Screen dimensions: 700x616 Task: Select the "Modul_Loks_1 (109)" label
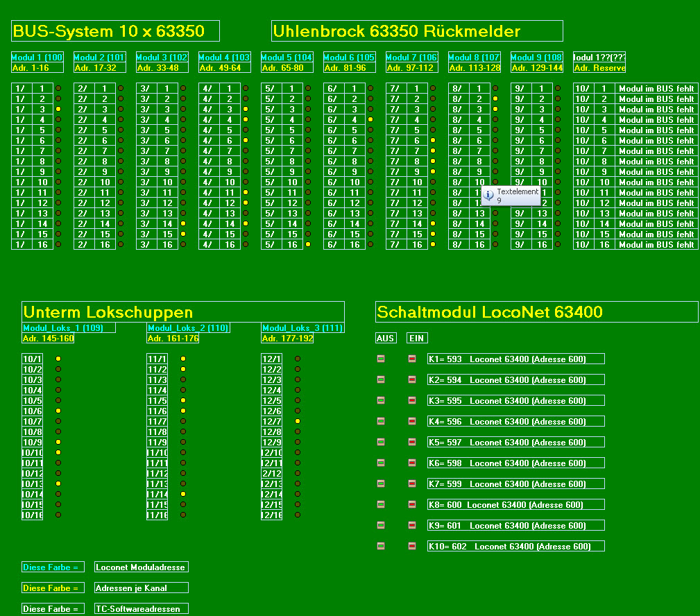pos(69,327)
